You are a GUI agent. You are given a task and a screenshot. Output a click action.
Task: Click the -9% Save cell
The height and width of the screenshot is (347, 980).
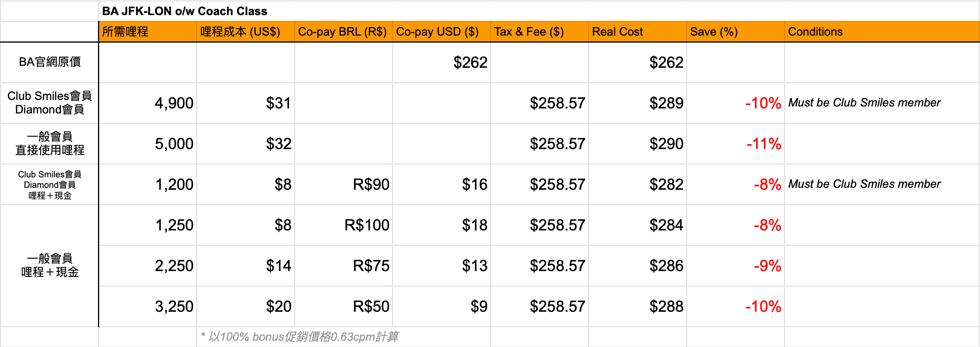pos(735,266)
